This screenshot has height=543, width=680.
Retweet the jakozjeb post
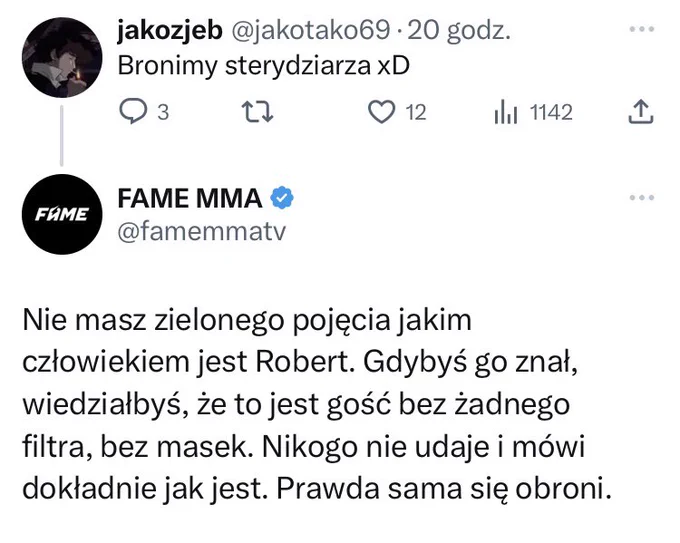click(258, 112)
